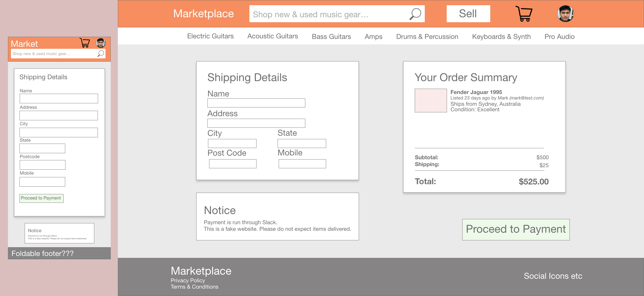Click the Sell button in header
The image size is (644, 296).
point(468,14)
